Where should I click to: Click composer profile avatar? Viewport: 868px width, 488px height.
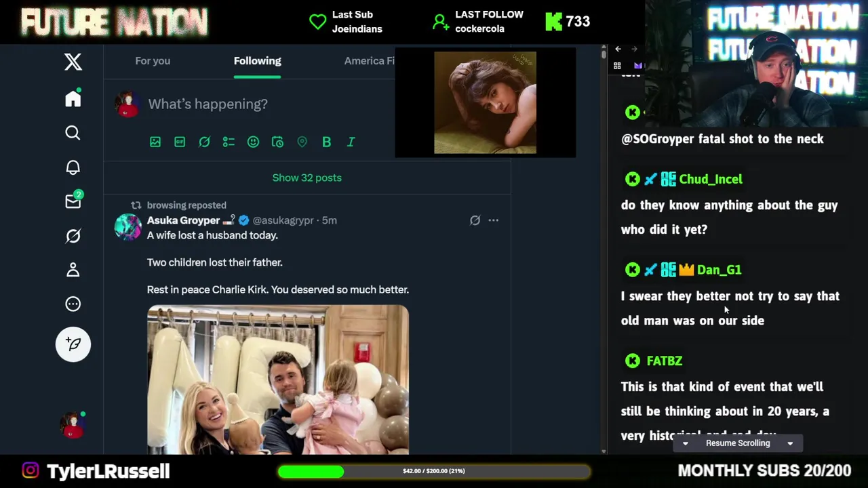point(127,104)
